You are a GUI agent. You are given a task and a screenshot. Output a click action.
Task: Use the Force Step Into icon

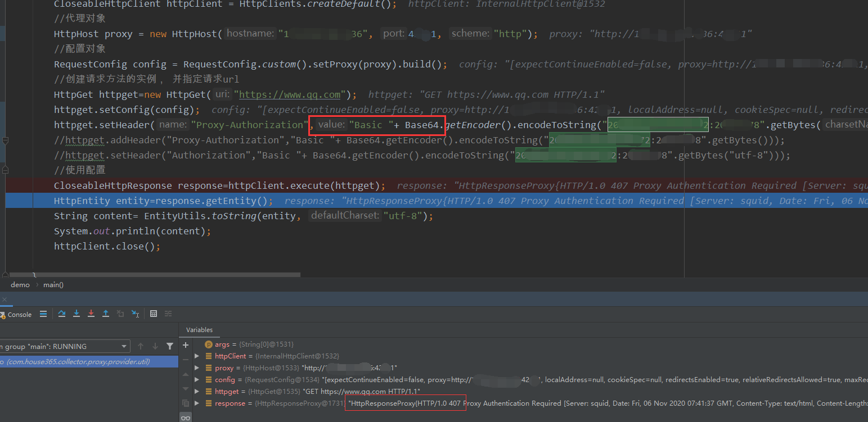(91, 314)
